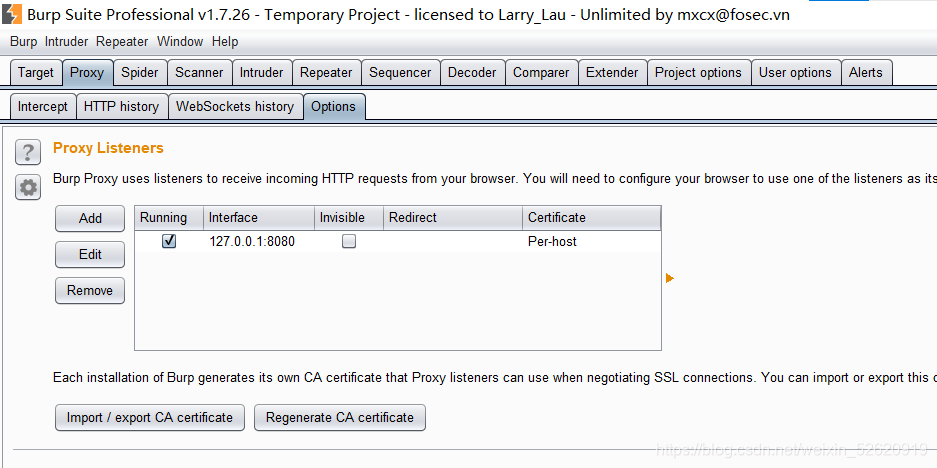Screen dimensions: 937x468
Task: Open the Scanner tab
Action: [199, 72]
